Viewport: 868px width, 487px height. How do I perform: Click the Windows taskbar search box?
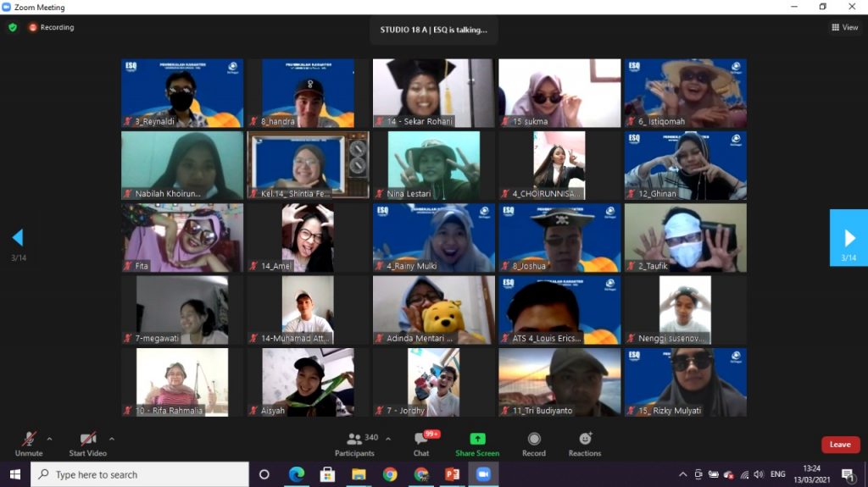(x=140, y=474)
